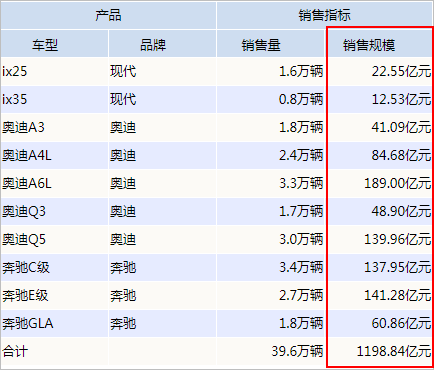
Task: Click the 189.00亿元 sales scale cell
Action: (379, 183)
